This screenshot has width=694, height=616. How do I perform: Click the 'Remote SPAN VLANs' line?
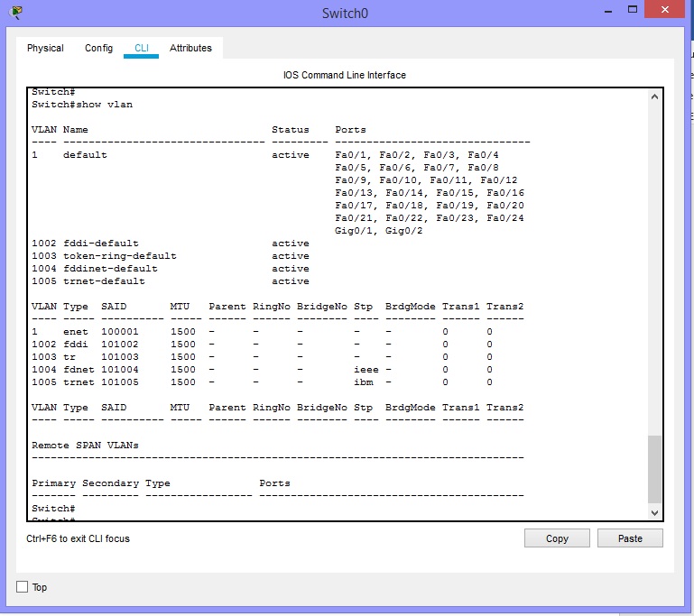click(85, 446)
